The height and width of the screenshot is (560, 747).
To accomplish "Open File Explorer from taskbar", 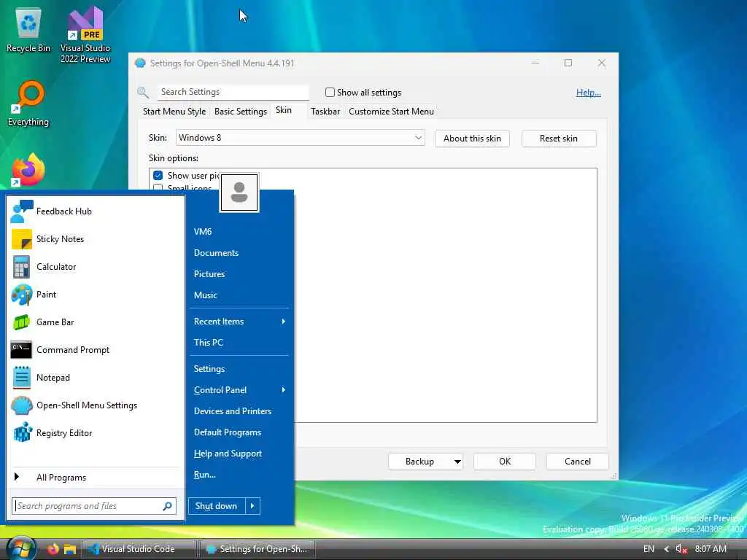I will [70, 549].
